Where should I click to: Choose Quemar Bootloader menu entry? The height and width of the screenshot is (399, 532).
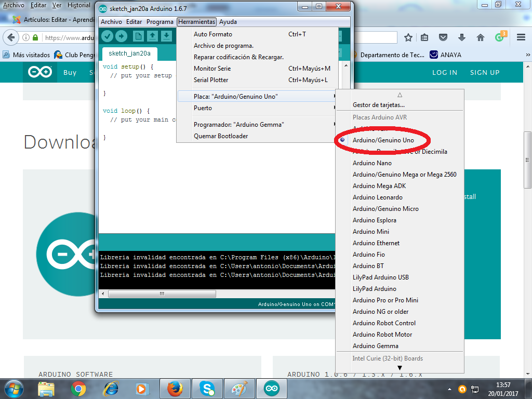257,136
